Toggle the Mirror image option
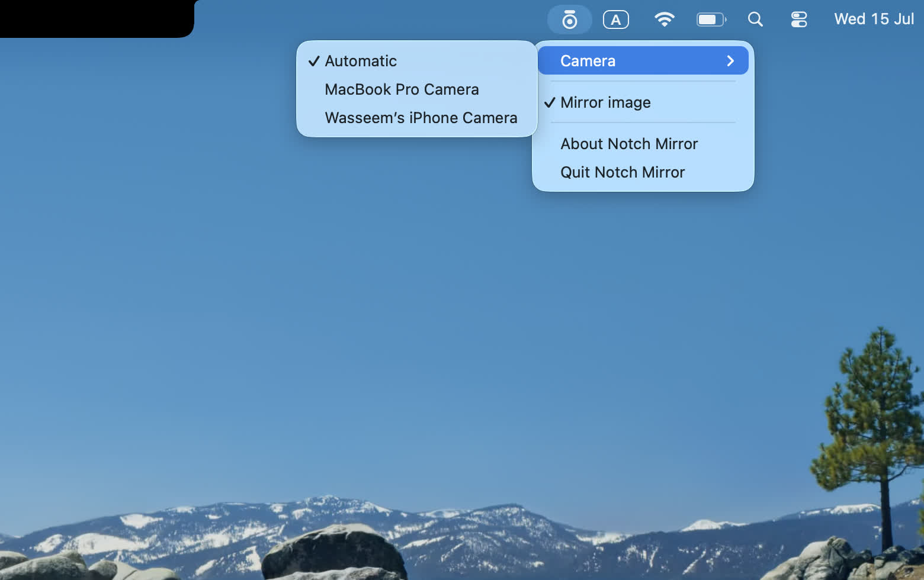The image size is (924, 580). [643, 102]
